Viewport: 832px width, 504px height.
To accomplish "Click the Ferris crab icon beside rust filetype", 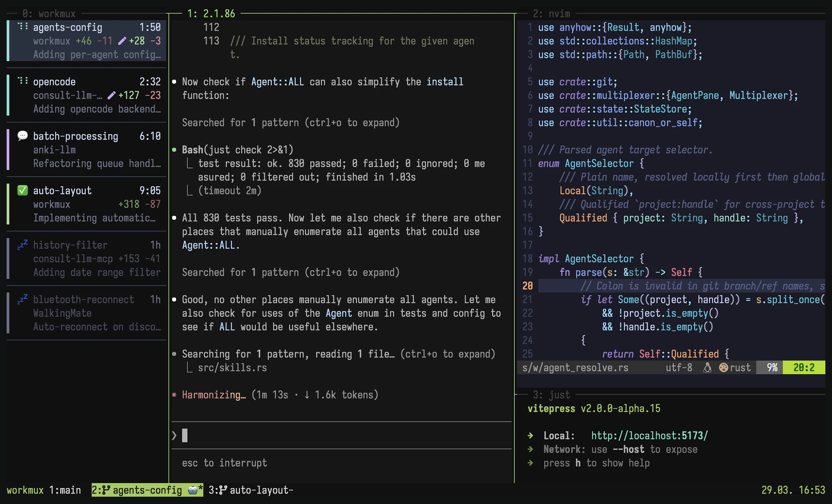I will click(x=723, y=368).
